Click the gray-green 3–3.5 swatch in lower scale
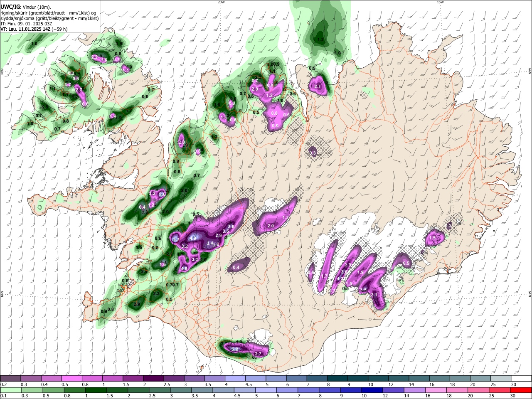 (x=180, y=390)
